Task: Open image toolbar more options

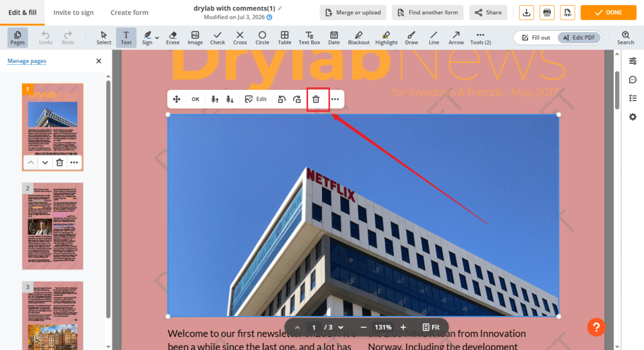Action: (x=335, y=99)
